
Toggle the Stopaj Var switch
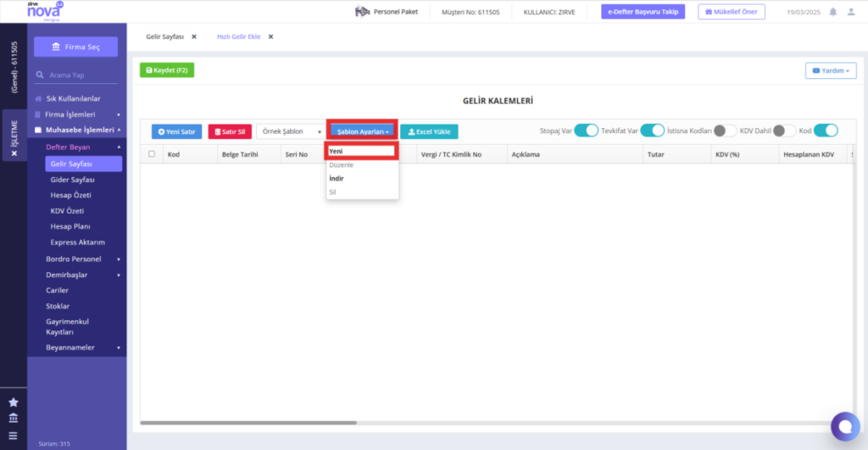[586, 131]
